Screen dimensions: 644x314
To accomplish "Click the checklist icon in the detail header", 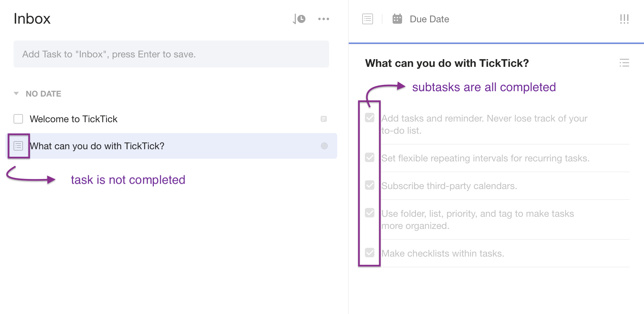I will coord(368,19).
